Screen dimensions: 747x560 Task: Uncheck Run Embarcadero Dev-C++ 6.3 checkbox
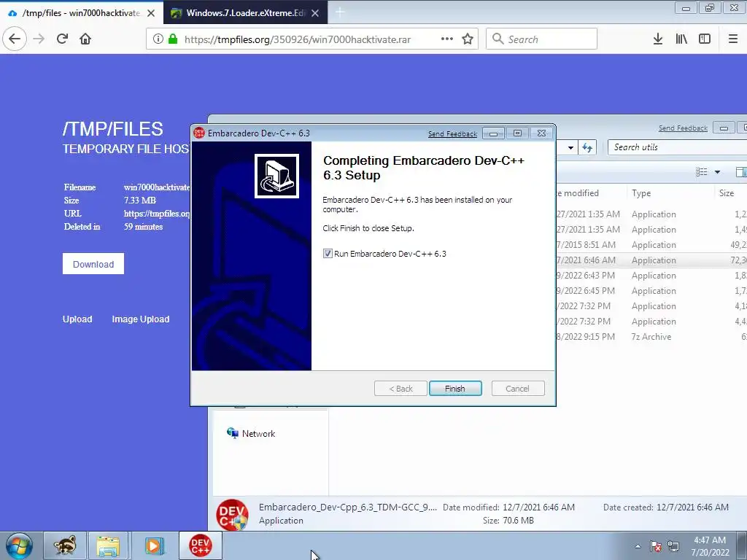click(328, 254)
